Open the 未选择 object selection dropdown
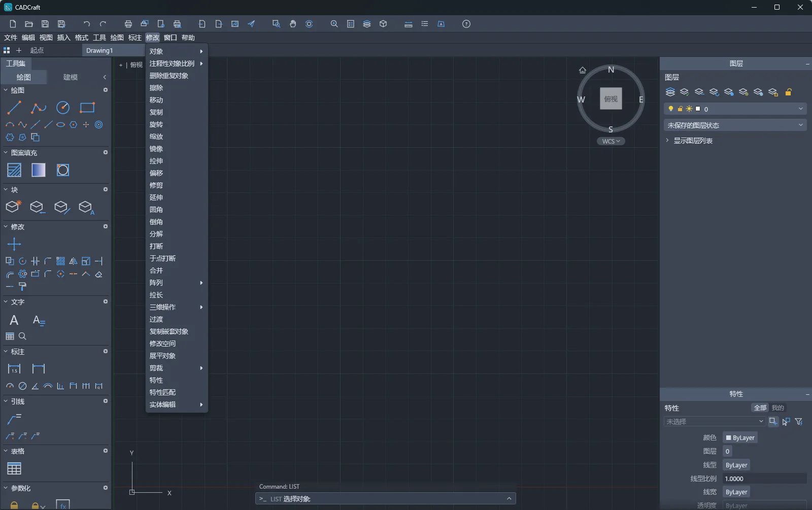 (x=715, y=422)
